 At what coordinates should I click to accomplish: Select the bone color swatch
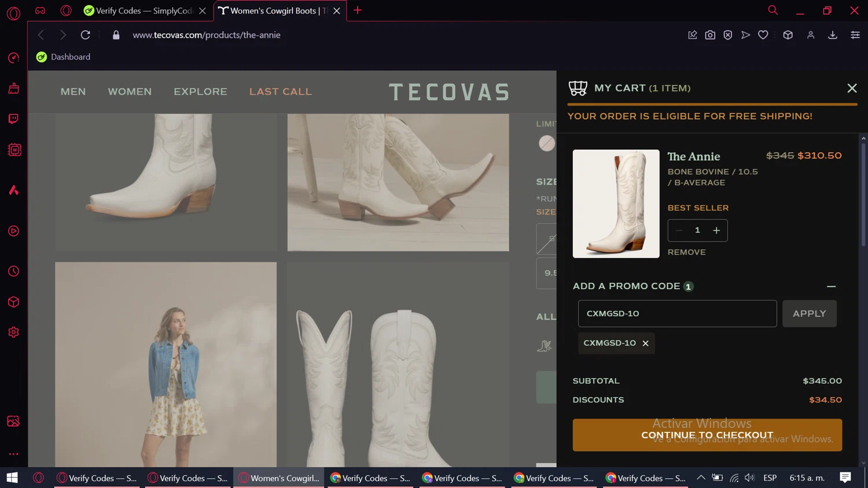pos(546,143)
